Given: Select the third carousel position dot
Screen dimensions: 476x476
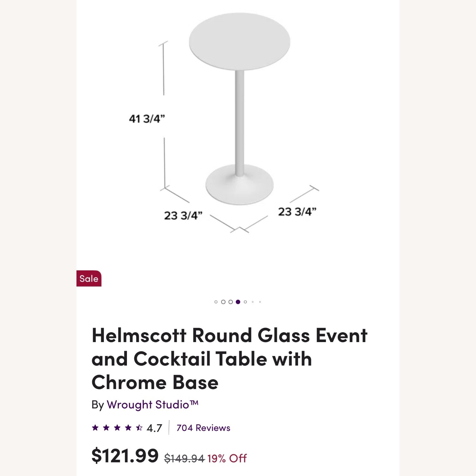Looking at the screenshot, I should click(x=231, y=302).
